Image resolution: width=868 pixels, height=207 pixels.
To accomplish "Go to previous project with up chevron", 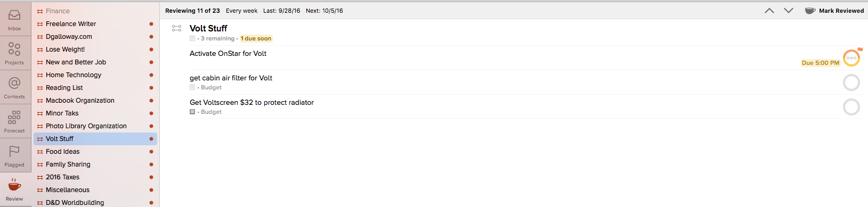I will 769,11.
